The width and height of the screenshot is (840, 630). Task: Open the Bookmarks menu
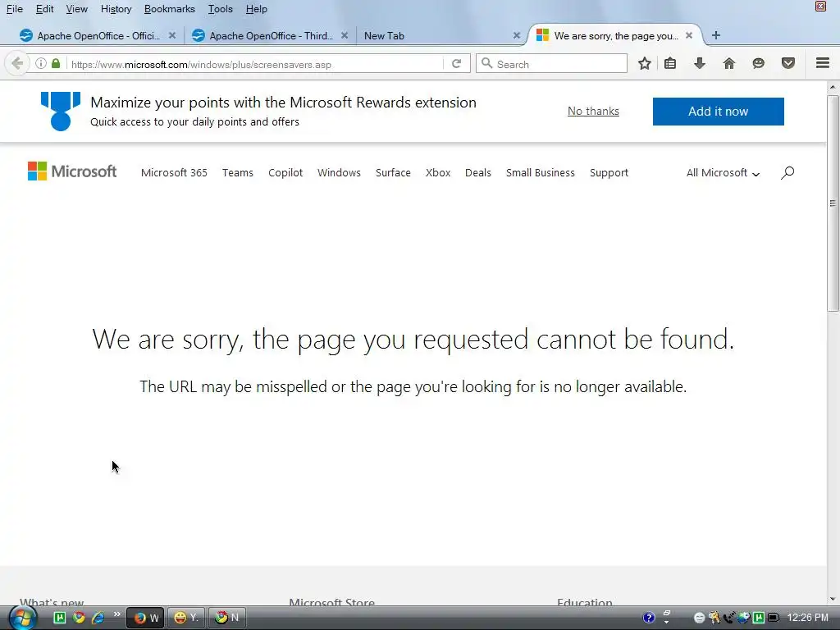tap(169, 9)
